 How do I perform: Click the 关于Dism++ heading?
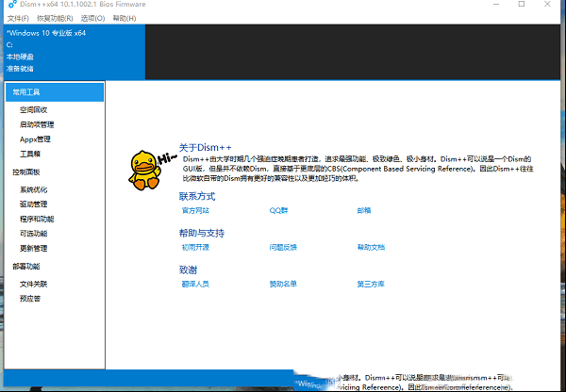[205, 148]
